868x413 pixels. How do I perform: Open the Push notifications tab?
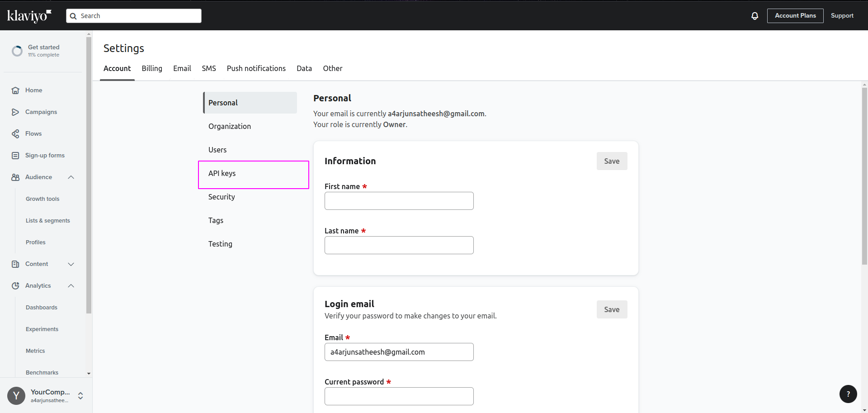tap(256, 68)
